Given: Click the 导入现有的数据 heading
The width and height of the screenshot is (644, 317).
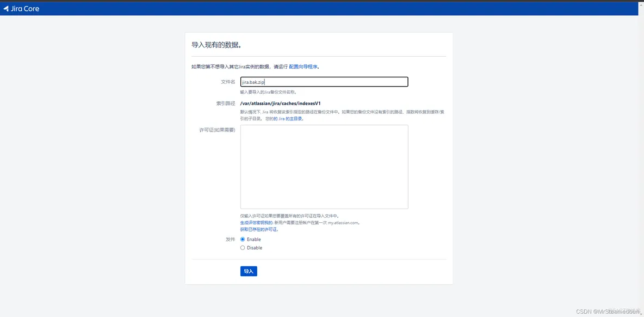Looking at the screenshot, I should (x=216, y=45).
